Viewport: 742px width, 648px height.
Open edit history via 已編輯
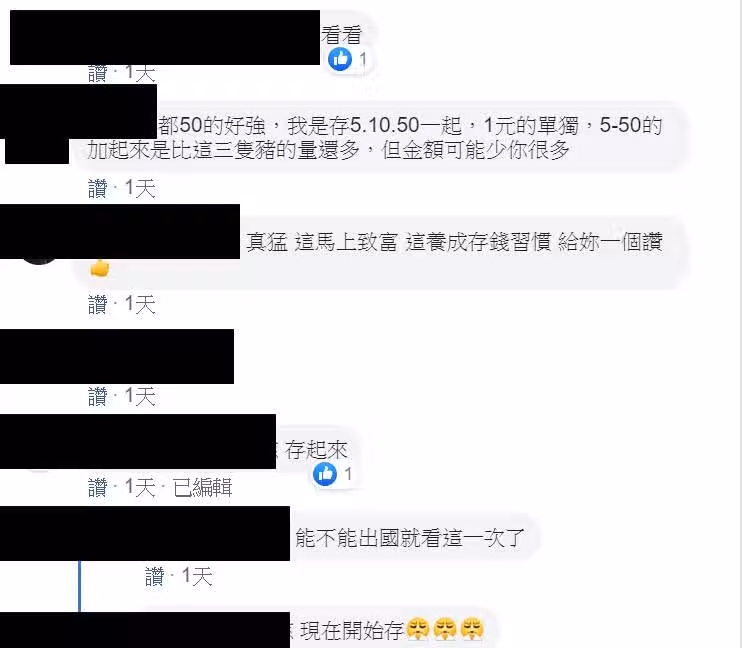click(203, 488)
